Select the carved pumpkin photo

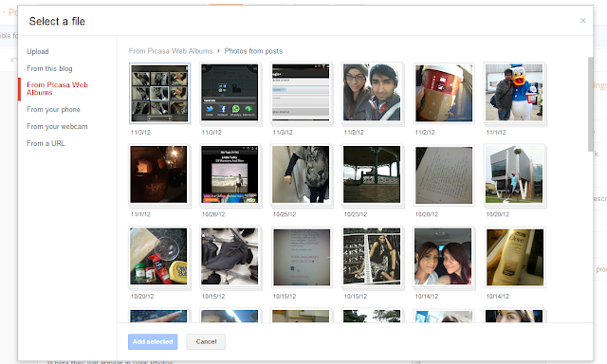pyautogui.click(x=158, y=174)
